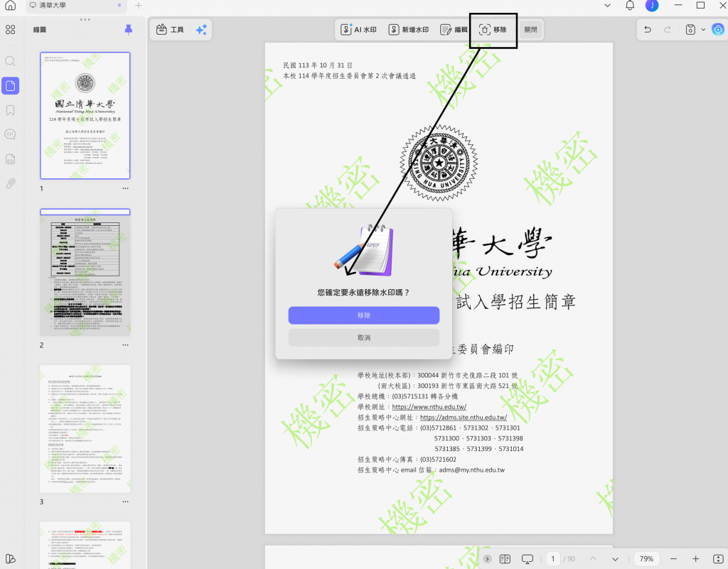Select the page thumbnails panel icon
Viewport: 728px width, 569px height.
pyautogui.click(x=10, y=86)
